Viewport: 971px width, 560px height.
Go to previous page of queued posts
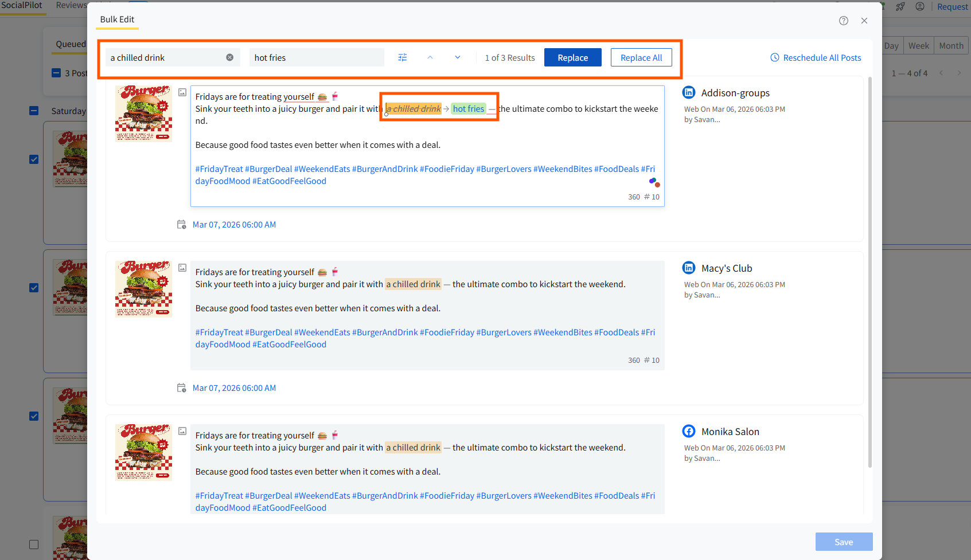(941, 73)
